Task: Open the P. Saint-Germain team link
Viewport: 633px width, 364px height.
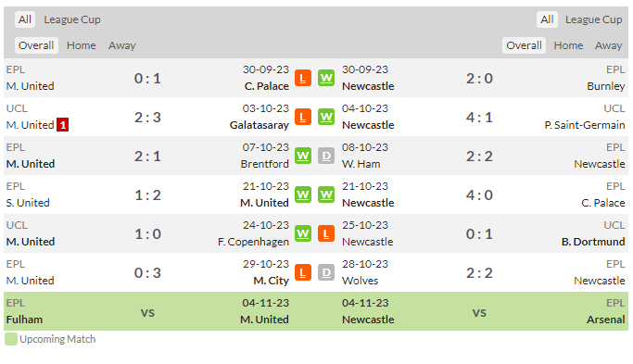Action: point(585,125)
